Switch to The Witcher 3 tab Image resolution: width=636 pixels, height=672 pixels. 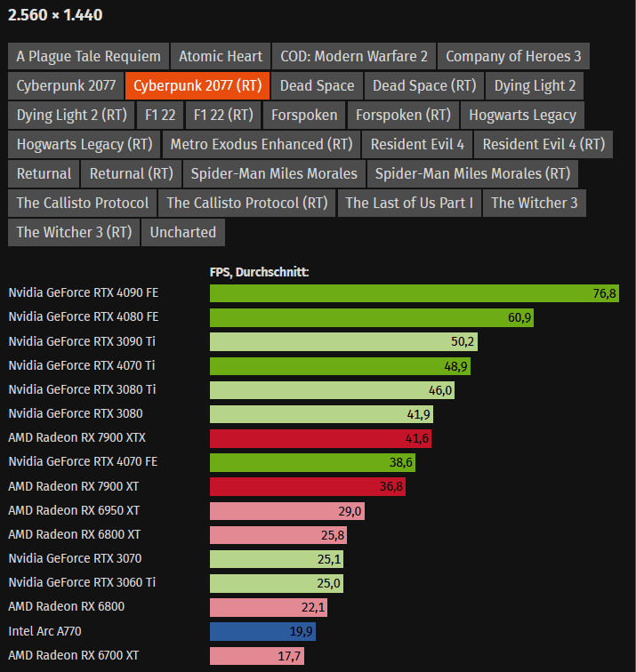point(535,203)
